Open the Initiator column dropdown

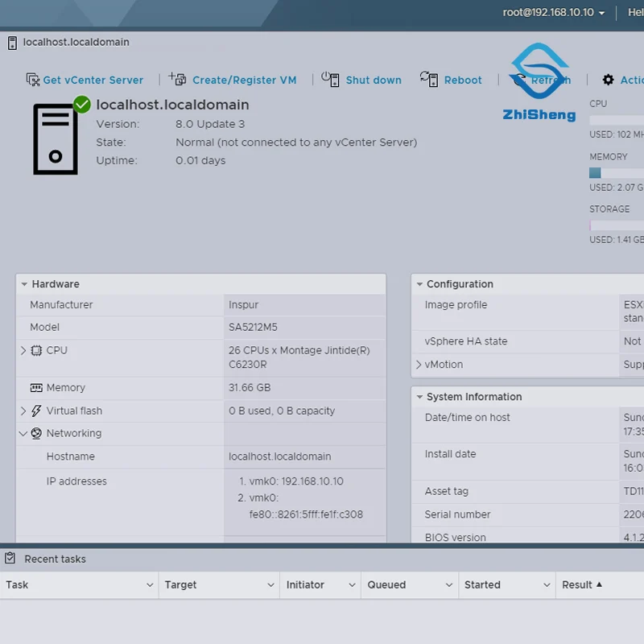(352, 585)
